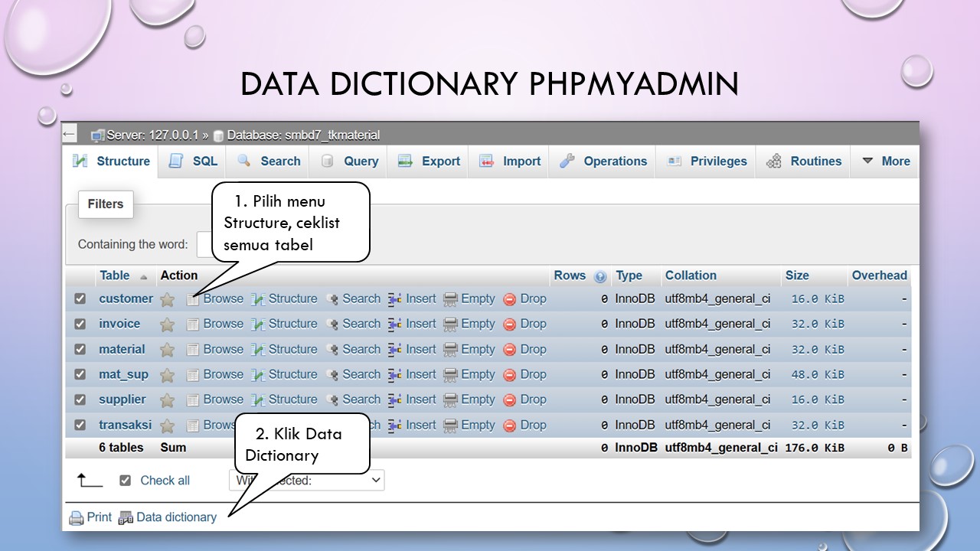Sort by Overhead column header
Image resolution: width=980 pixels, height=551 pixels.
point(879,275)
